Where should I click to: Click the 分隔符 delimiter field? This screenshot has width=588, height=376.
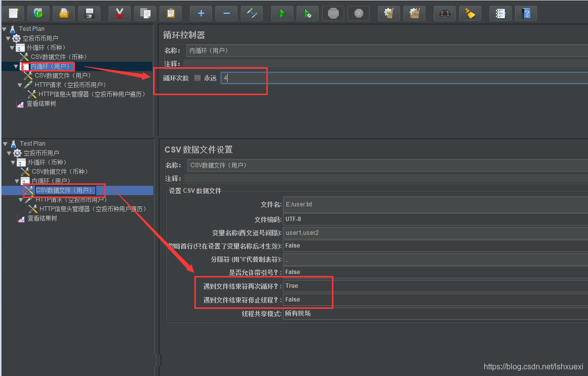[x=435, y=259]
